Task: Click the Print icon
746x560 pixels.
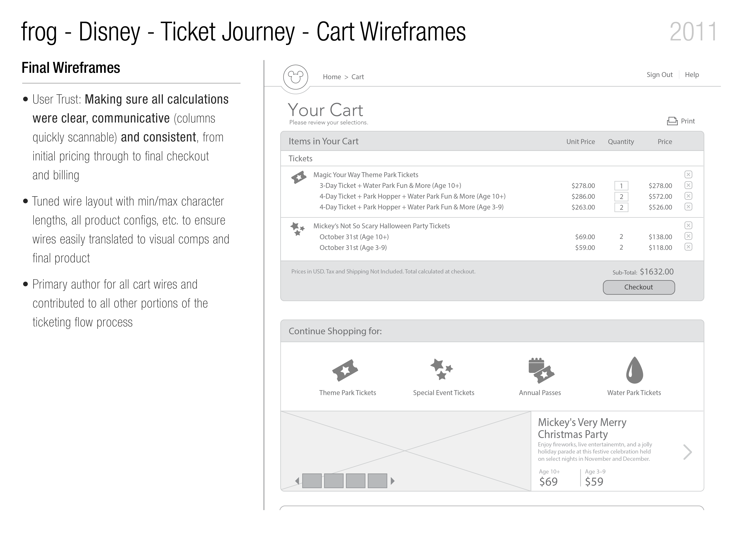Action: pos(672,121)
